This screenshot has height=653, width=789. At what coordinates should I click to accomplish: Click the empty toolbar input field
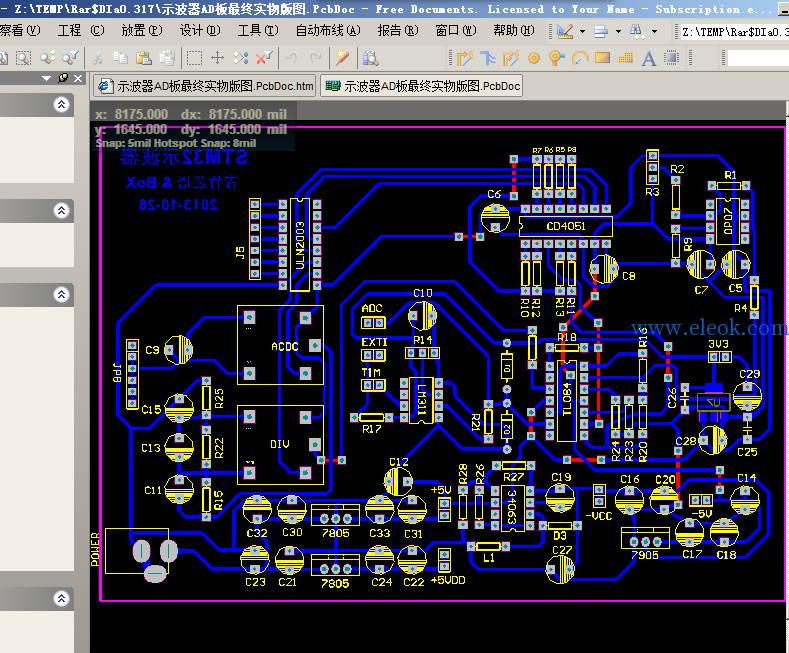pos(758,58)
